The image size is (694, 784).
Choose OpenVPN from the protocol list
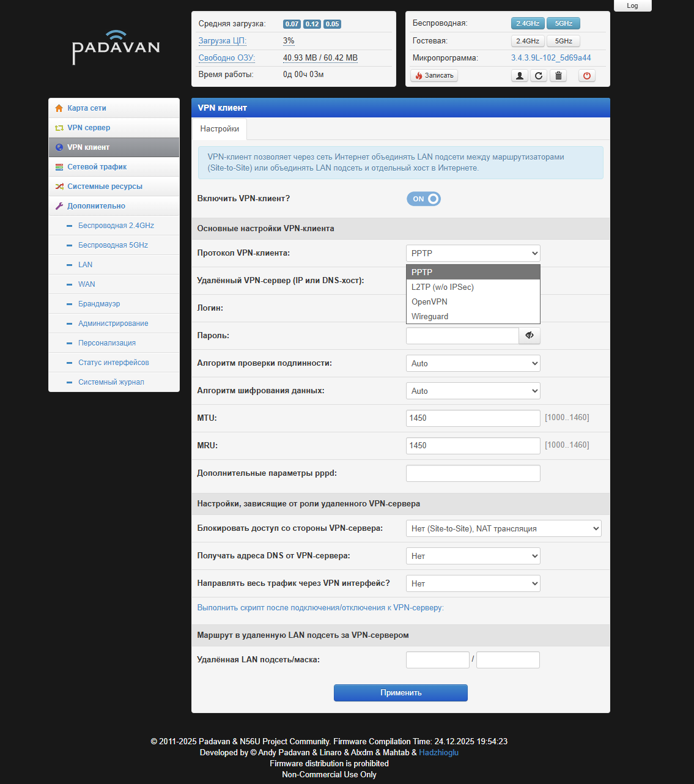tap(429, 301)
